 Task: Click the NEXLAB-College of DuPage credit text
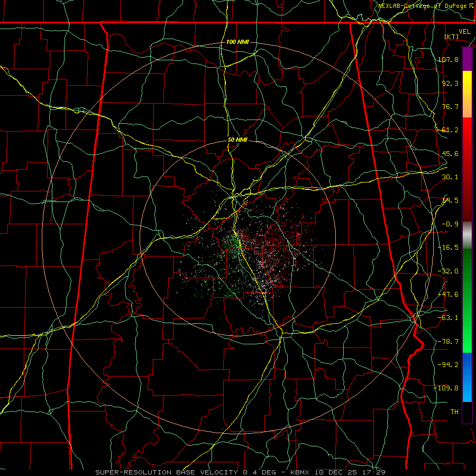coord(426,6)
